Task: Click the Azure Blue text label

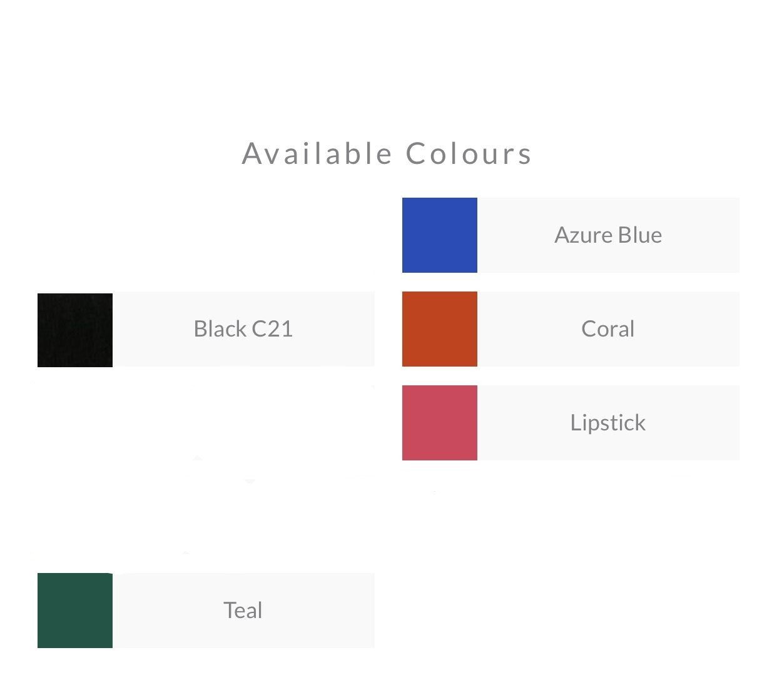Action: point(608,235)
